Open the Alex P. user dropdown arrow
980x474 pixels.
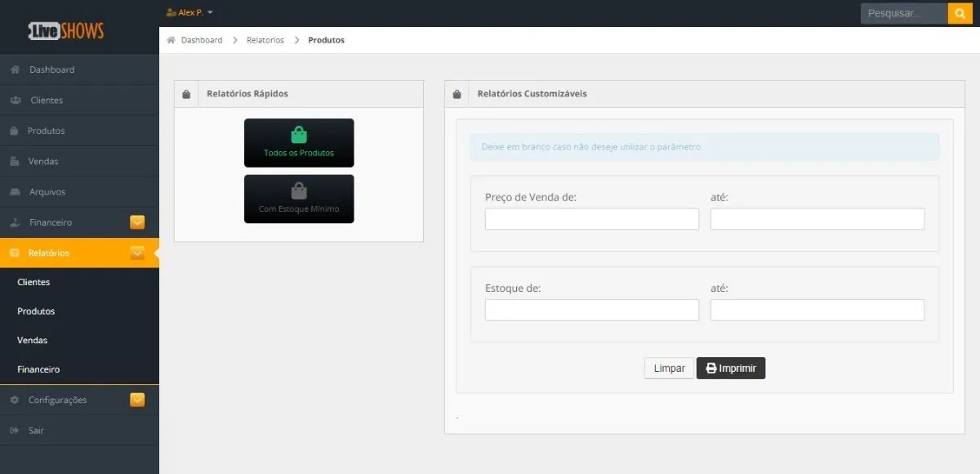210,13
